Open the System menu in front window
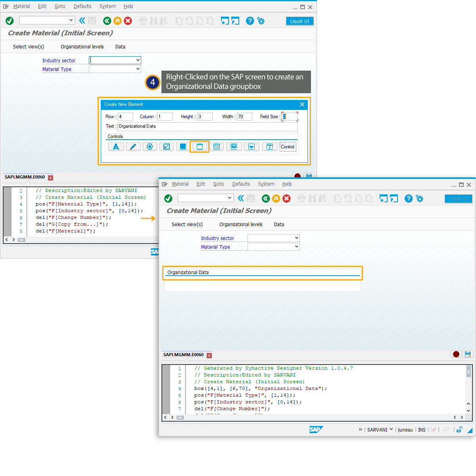476x476 pixels. click(x=266, y=184)
